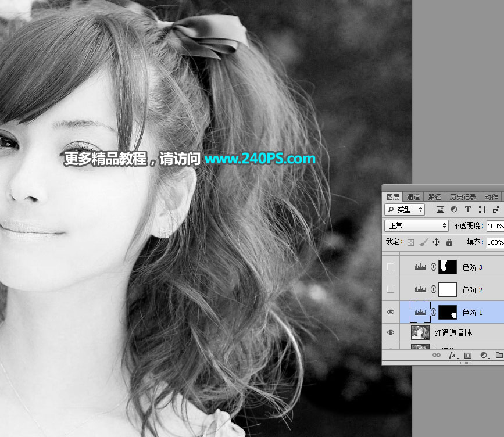Hide the 红通道 副本 layer eye
504x437 pixels.
click(391, 332)
